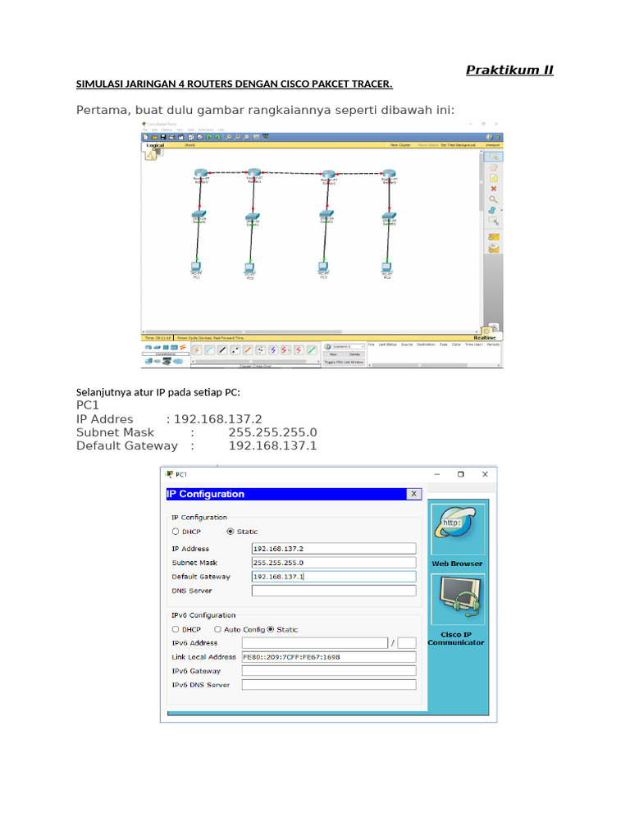Image resolution: width=630 pixels, height=840 pixels.
Task: Select the Static radio under IPv6 Configuration
Action: click(271, 629)
